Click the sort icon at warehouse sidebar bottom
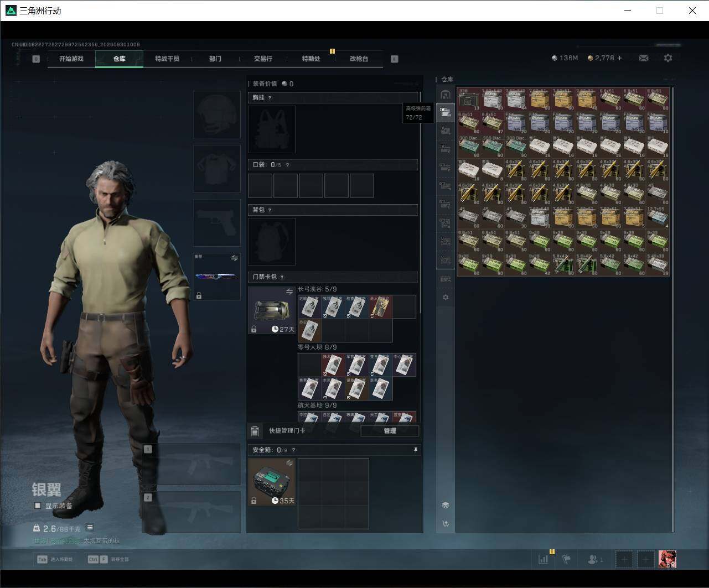 coord(446,523)
